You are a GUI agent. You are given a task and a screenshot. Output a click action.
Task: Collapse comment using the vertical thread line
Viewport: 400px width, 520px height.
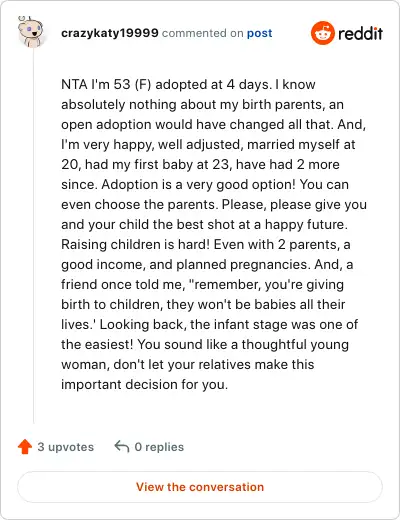pyautogui.click(x=34, y=235)
